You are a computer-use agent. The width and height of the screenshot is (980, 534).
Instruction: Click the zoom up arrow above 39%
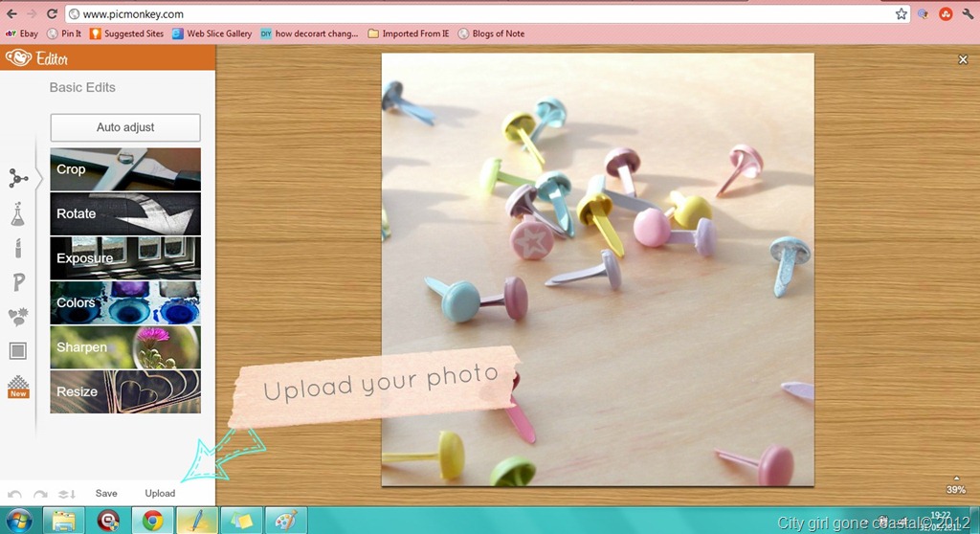coord(956,478)
